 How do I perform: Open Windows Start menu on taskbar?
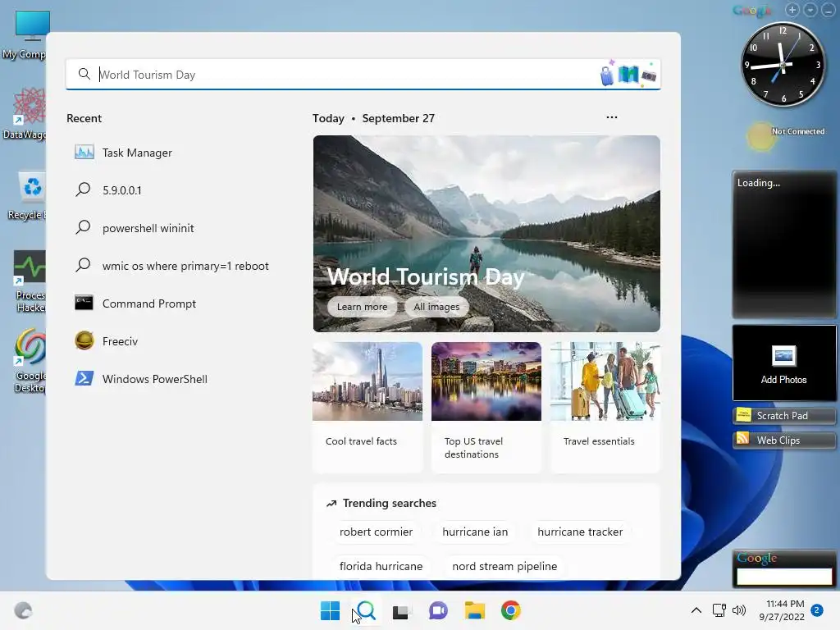point(330,610)
